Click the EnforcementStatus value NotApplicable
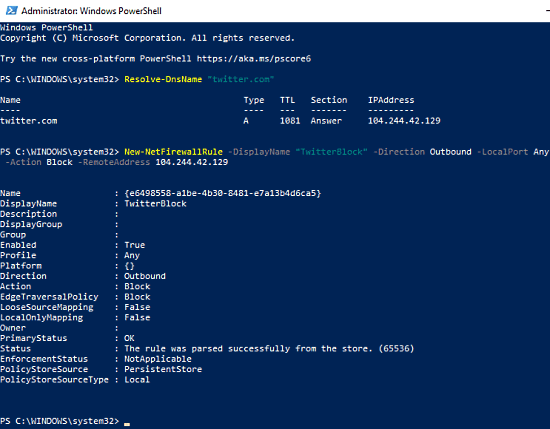The image size is (550, 429). click(158, 359)
